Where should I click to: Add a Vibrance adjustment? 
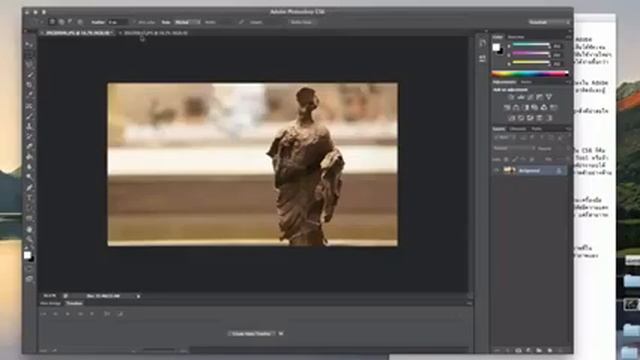pos(549,97)
